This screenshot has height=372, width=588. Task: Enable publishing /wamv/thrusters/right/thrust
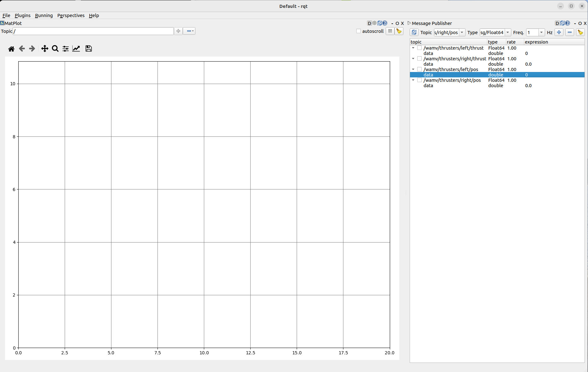419,59
